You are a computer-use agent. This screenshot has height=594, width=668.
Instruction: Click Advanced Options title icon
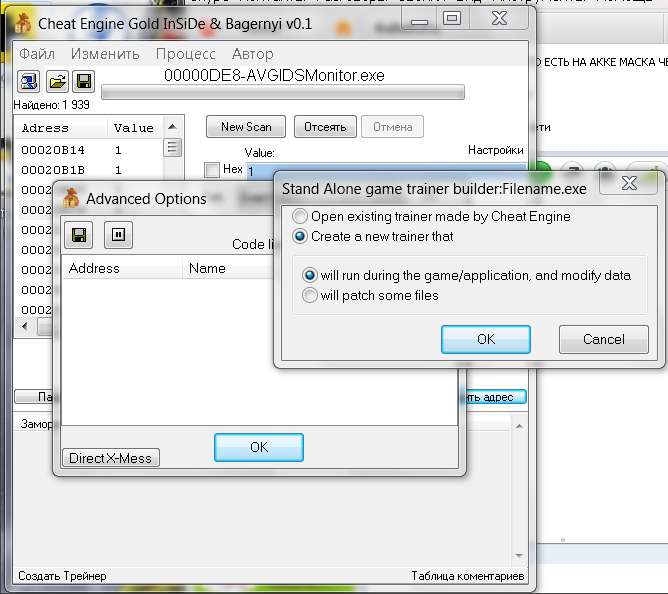pyautogui.click(x=71, y=198)
